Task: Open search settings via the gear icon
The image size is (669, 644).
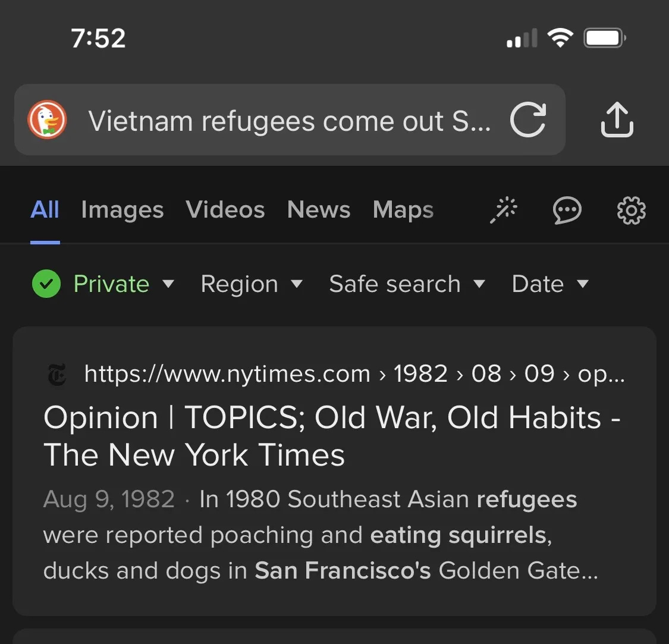Action: pyautogui.click(x=631, y=210)
